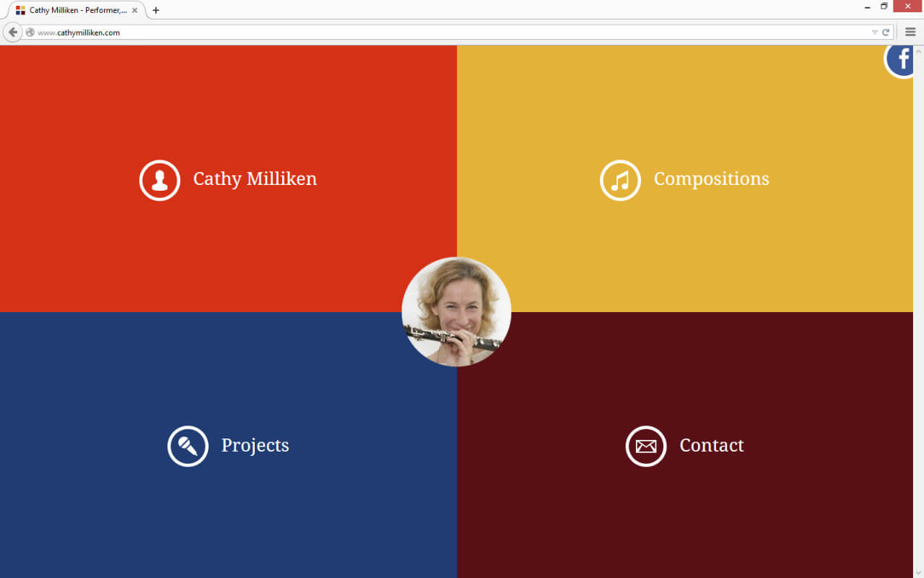Click the microphone Projects icon

pyautogui.click(x=188, y=446)
